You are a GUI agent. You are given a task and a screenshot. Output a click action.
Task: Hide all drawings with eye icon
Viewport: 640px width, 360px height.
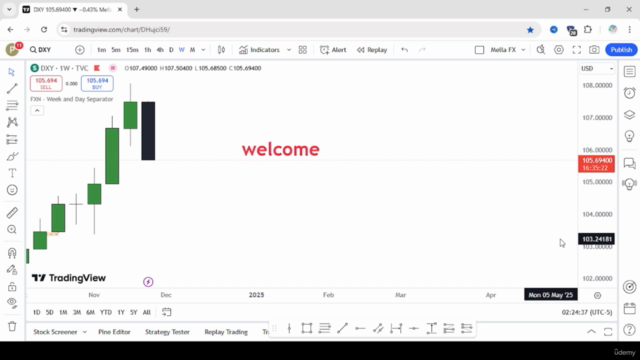pyautogui.click(x=12, y=303)
